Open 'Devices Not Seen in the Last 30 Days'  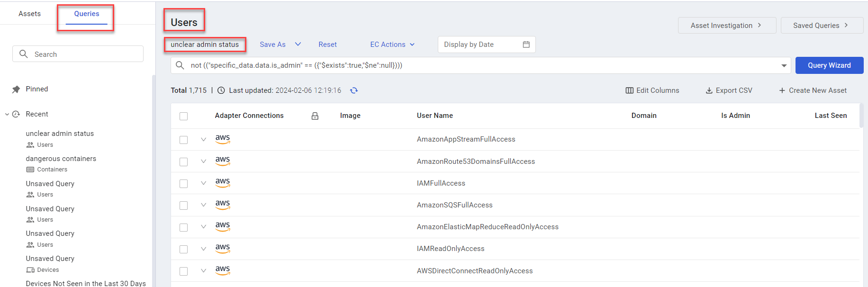tap(86, 283)
